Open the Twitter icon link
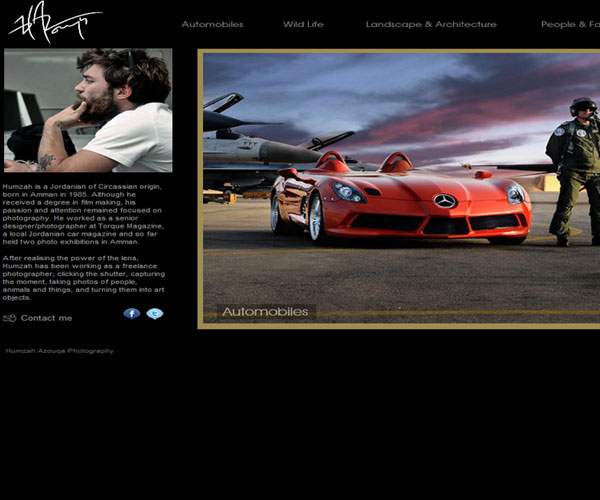The image size is (600, 500). (x=155, y=314)
